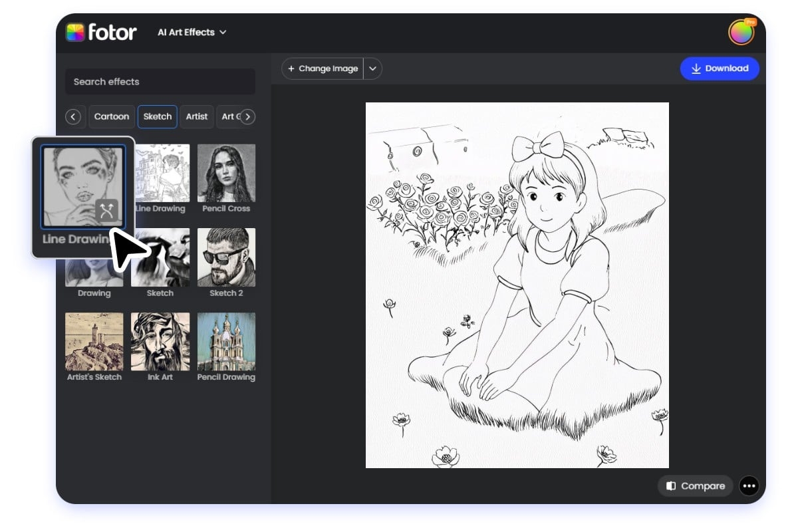
Task: Open the Pro account avatar menu
Action: tap(740, 31)
